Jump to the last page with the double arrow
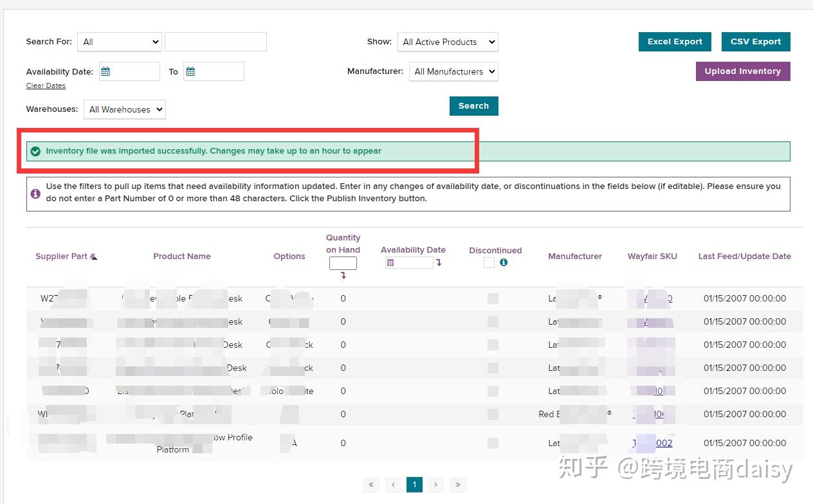This screenshot has width=813, height=504. pyautogui.click(x=458, y=484)
